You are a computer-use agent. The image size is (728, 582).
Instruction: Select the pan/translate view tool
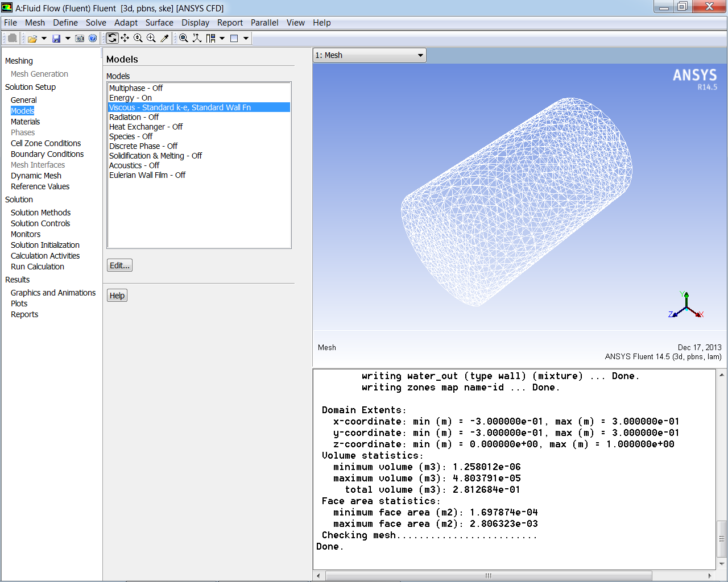(x=125, y=38)
